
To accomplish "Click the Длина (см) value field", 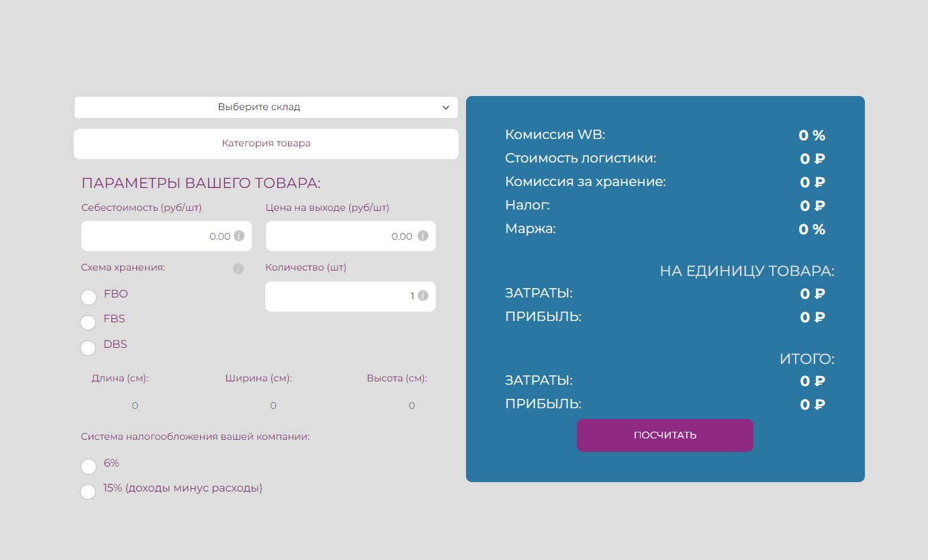I will coord(135,406).
